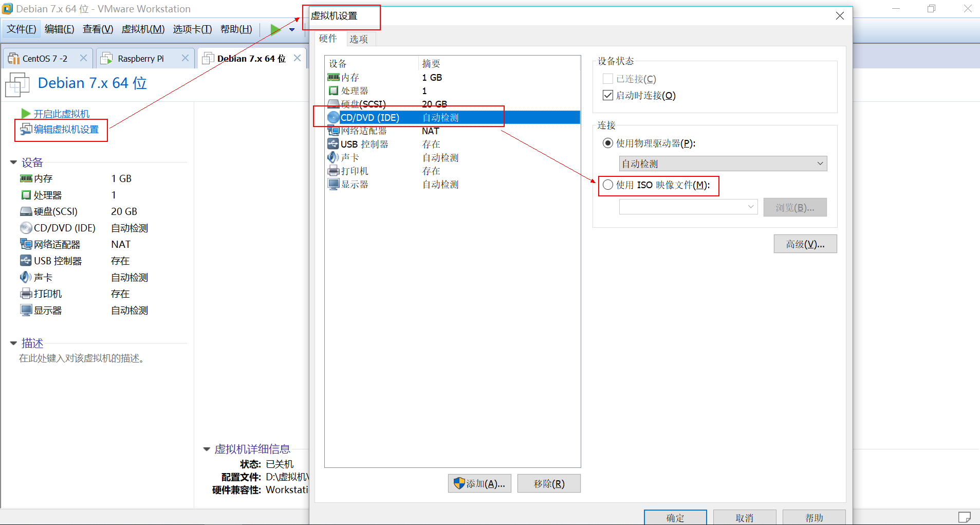Click the status bar message icon at bottom right
Viewport: 980px width, 525px height.
tap(965, 517)
